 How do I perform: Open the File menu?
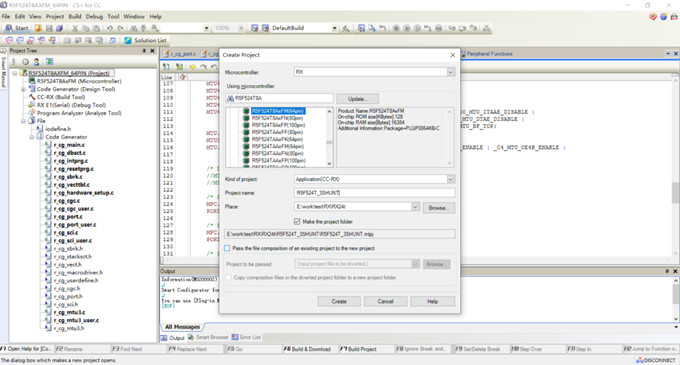(6, 16)
